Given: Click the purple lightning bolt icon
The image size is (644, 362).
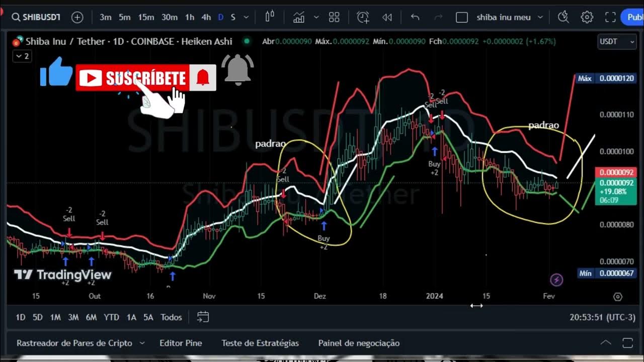Looking at the screenshot, I should [556, 280].
